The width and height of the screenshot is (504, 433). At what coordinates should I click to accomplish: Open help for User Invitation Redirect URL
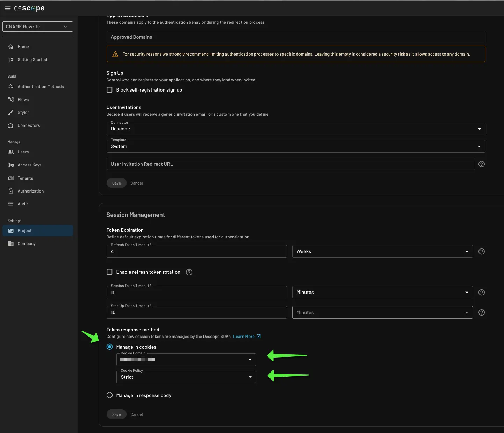[x=482, y=164]
